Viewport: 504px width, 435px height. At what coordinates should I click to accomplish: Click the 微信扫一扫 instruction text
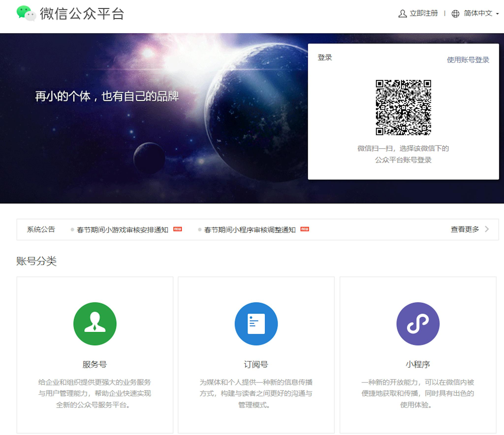coord(403,154)
